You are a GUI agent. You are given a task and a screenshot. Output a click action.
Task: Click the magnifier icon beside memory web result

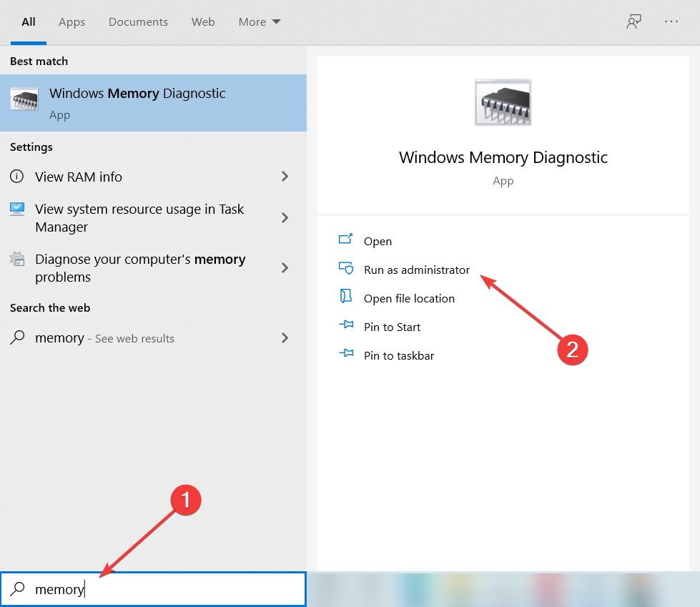click(x=17, y=337)
